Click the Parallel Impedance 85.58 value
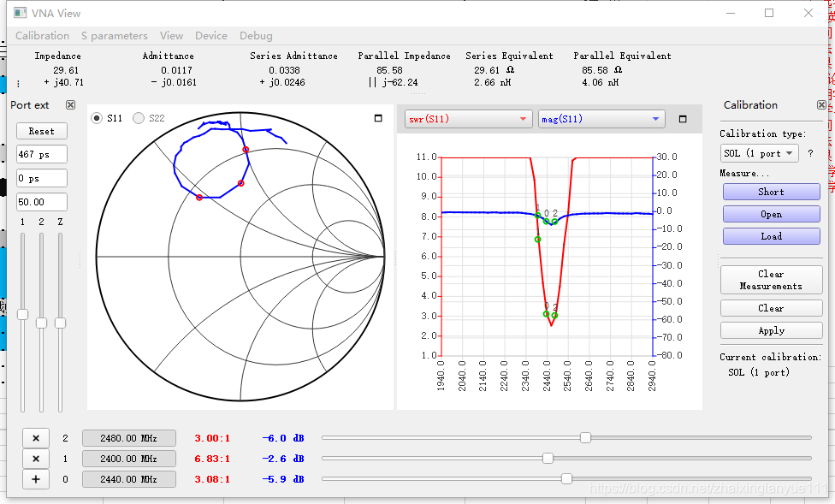 389,70
